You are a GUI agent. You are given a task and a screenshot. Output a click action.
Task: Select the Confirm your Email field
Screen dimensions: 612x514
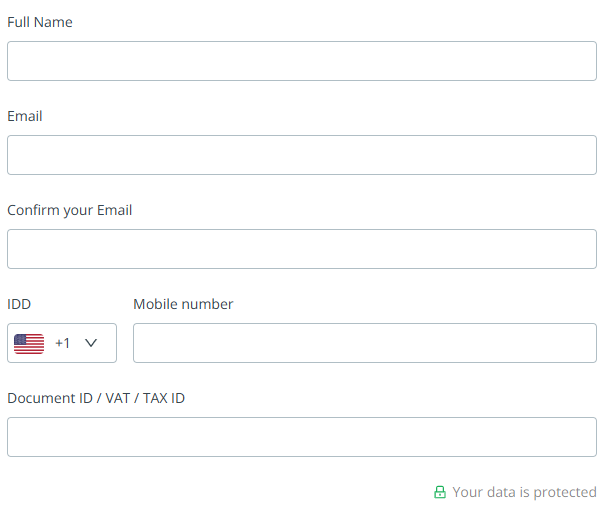301,249
